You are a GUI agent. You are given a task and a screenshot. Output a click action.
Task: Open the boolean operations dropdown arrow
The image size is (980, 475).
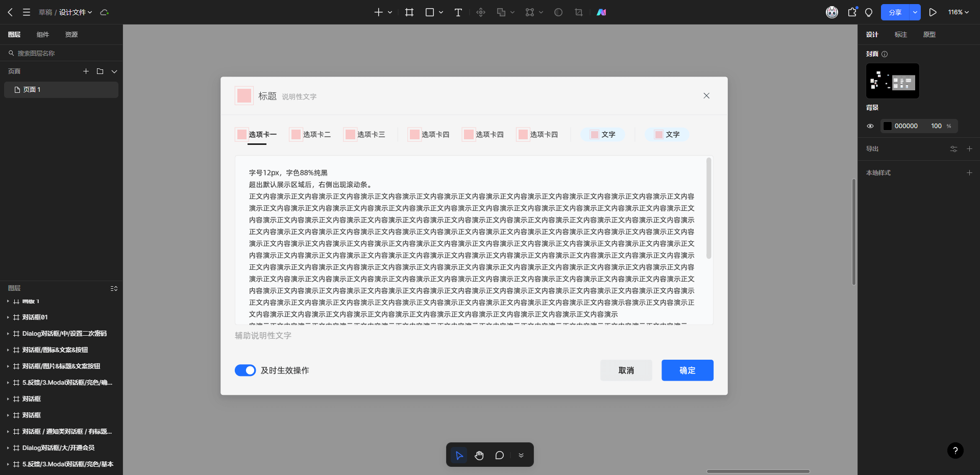click(x=512, y=12)
